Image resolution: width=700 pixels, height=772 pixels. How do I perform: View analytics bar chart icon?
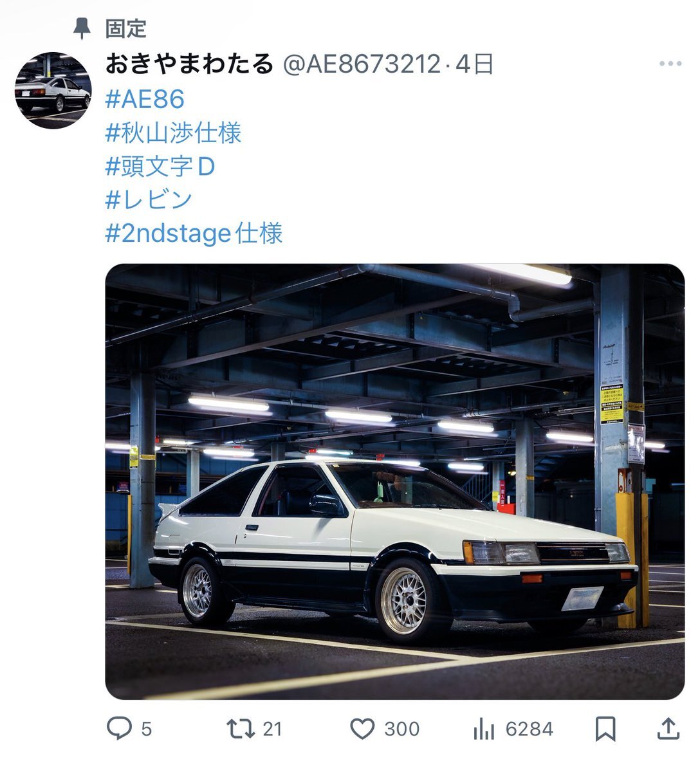click(x=483, y=729)
